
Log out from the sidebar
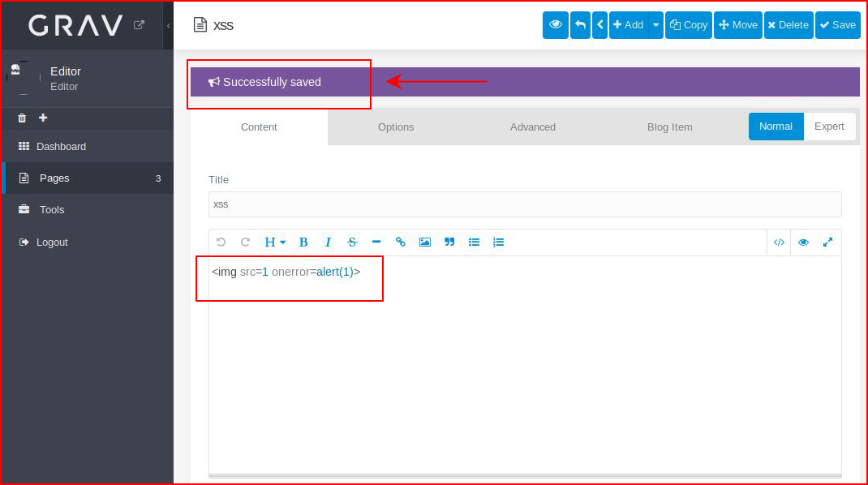[x=88, y=242]
